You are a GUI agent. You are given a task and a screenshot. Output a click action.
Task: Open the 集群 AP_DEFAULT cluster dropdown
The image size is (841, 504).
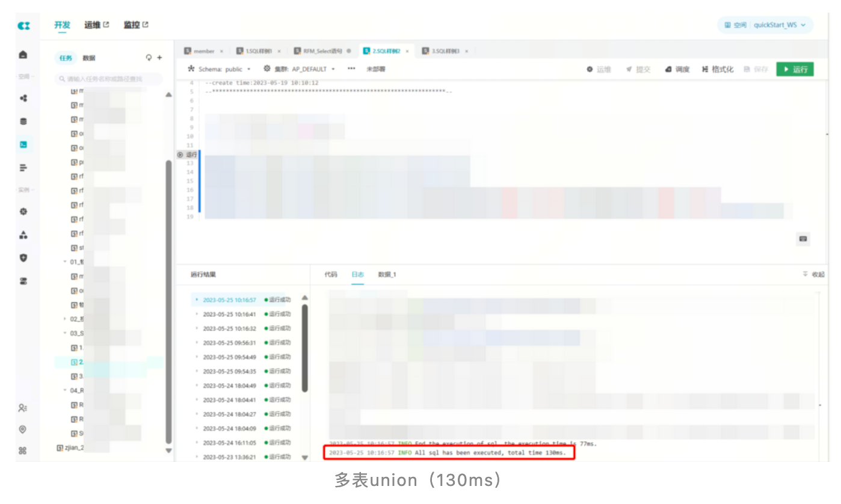pyautogui.click(x=300, y=69)
